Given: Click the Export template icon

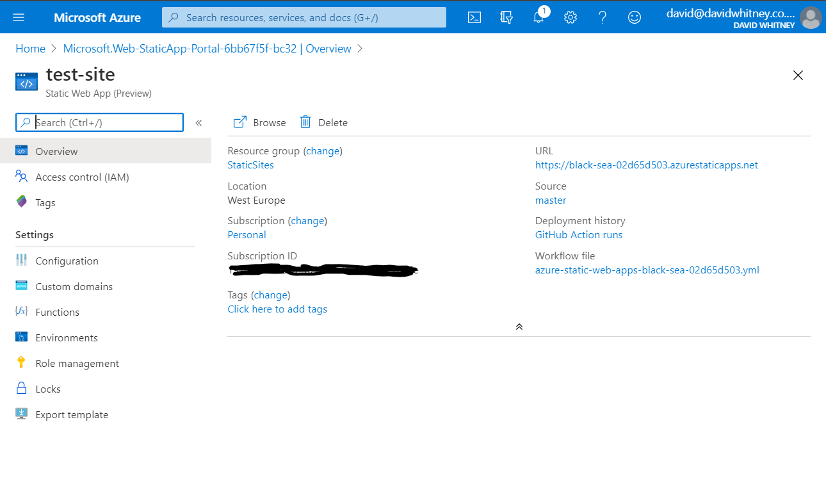Looking at the screenshot, I should [22, 414].
